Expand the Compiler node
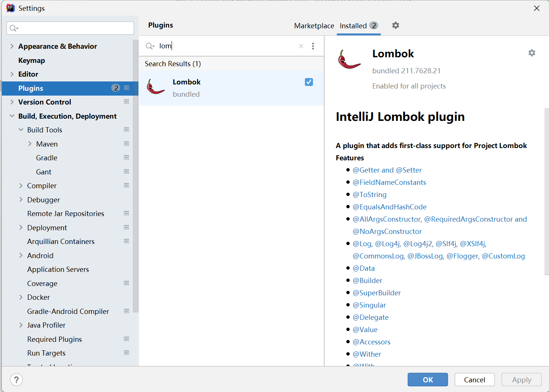The width and height of the screenshot is (549, 392). pyautogui.click(x=21, y=186)
